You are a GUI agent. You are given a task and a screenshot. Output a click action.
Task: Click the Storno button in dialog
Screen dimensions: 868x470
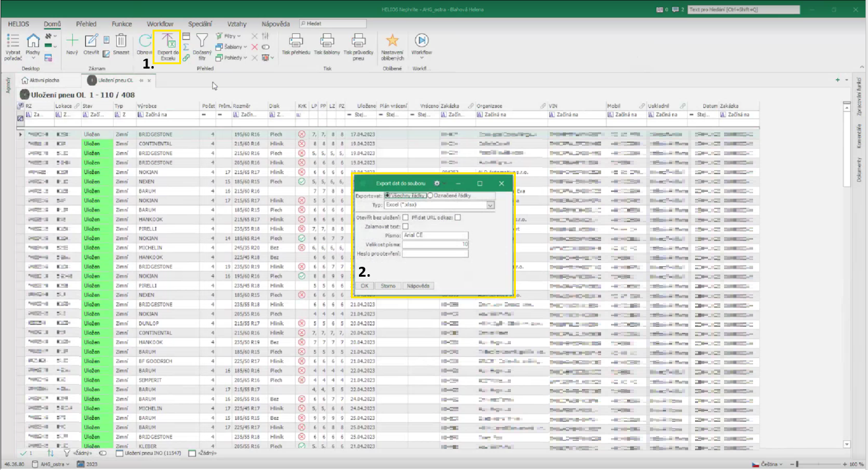pos(387,286)
